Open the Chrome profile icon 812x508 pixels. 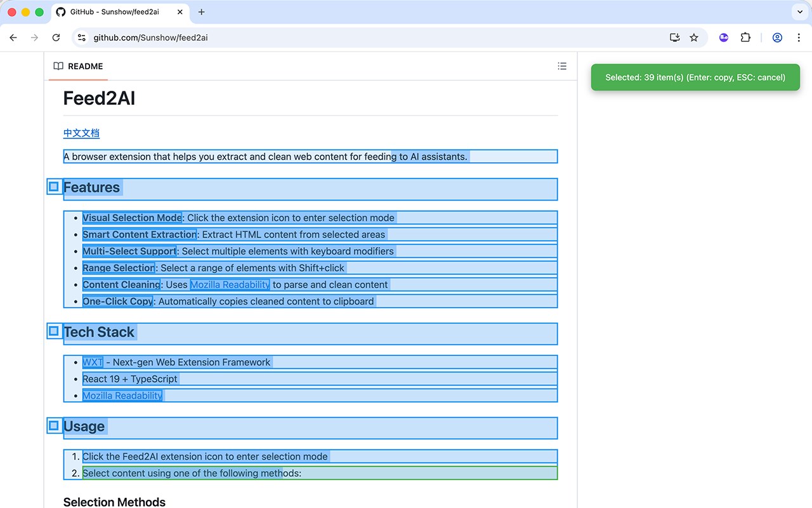[x=777, y=37]
